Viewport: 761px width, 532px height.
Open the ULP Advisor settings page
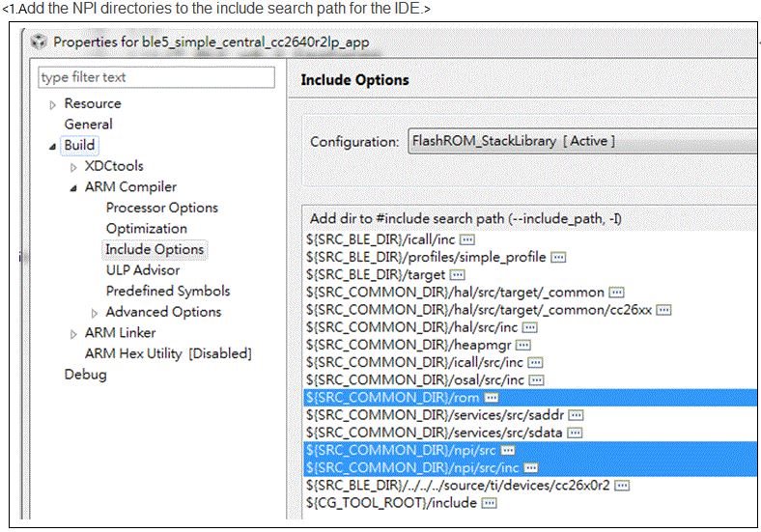coord(143,270)
